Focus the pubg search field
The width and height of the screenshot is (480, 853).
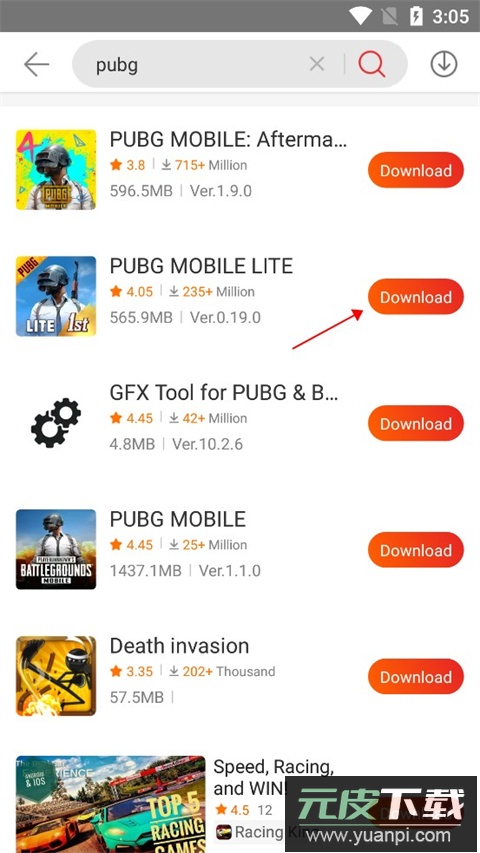pos(196,64)
